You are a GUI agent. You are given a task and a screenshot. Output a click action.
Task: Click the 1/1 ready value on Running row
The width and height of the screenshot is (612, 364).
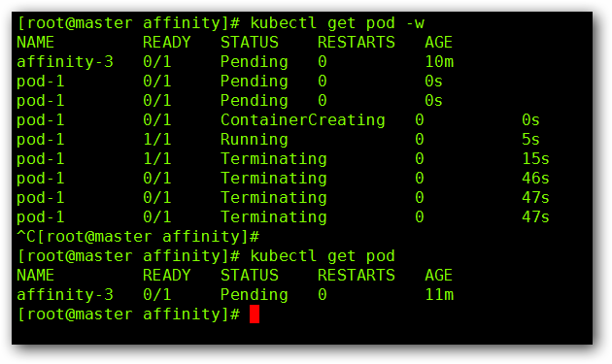pos(157,139)
